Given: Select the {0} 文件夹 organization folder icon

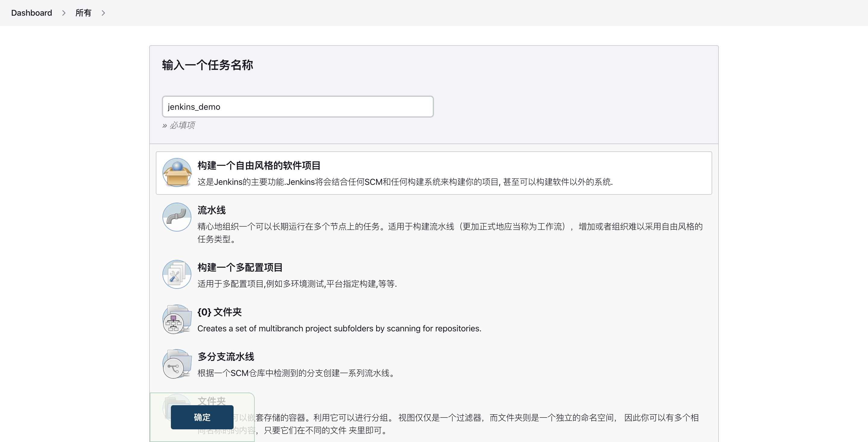Looking at the screenshot, I should click(177, 319).
